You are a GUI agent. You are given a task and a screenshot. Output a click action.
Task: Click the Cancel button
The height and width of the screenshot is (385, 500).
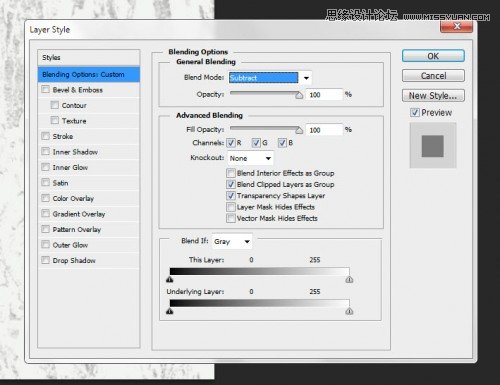point(433,76)
